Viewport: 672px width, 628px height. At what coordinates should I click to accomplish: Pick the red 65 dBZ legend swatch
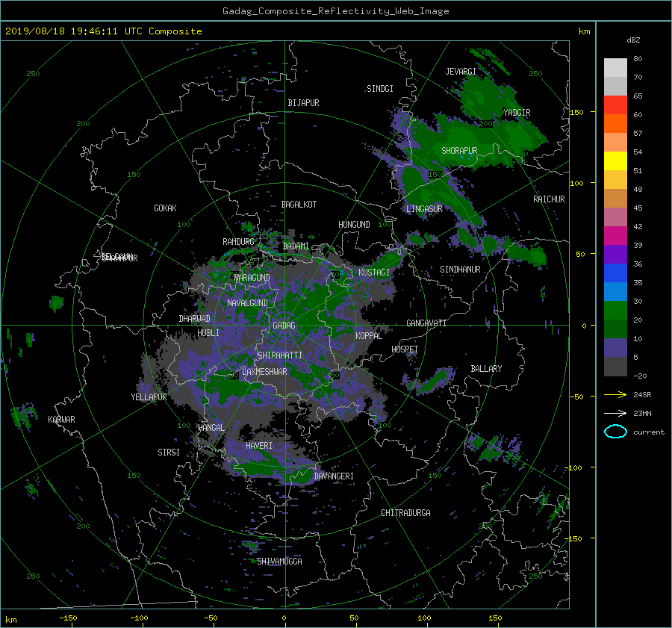[615, 105]
